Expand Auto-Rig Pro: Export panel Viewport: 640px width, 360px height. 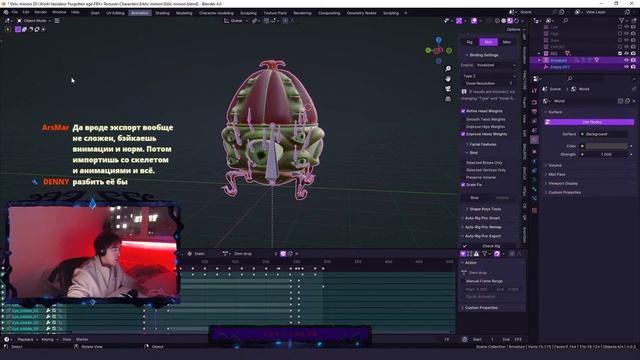[482, 236]
